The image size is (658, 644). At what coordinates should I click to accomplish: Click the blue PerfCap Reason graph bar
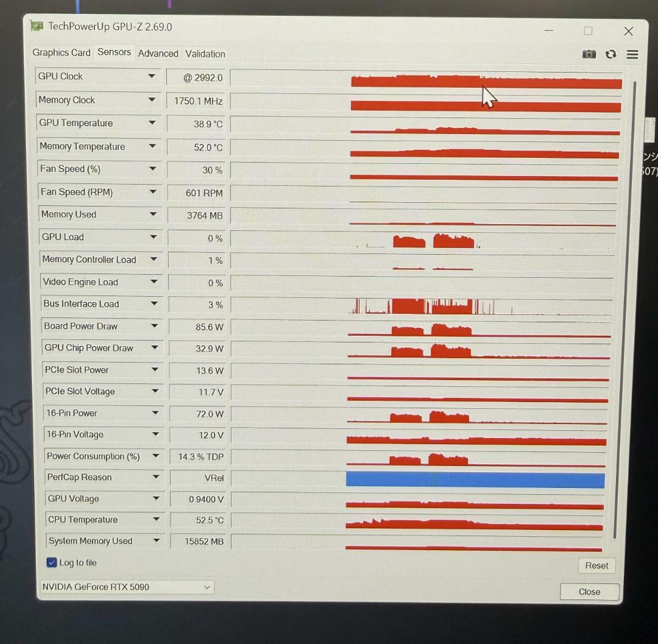click(475, 480)
